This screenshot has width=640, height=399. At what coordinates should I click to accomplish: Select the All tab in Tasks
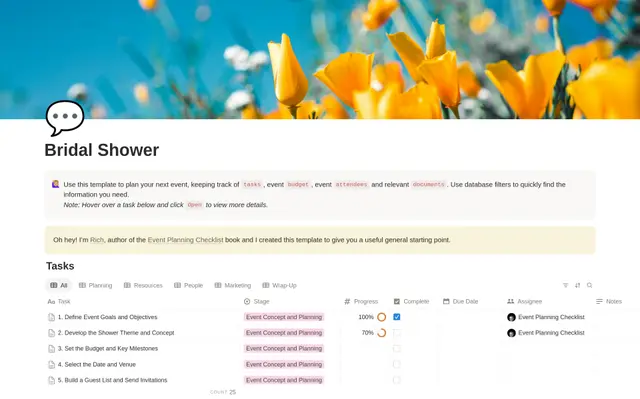point(59,285)
